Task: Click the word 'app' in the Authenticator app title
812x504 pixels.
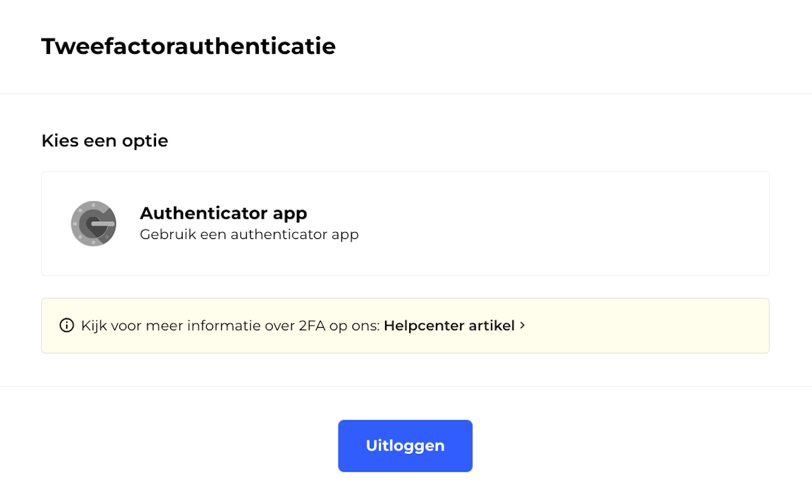Action: tap(290, 214)
